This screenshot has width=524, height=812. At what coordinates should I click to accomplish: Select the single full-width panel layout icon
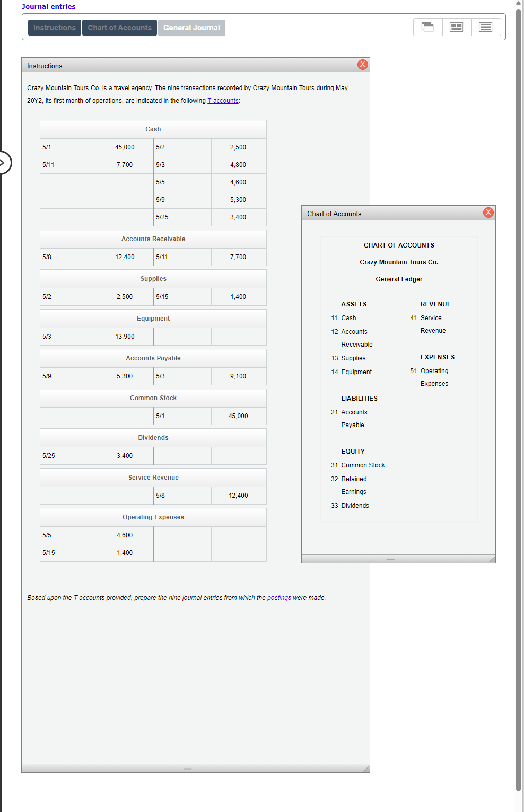[485, 27]
